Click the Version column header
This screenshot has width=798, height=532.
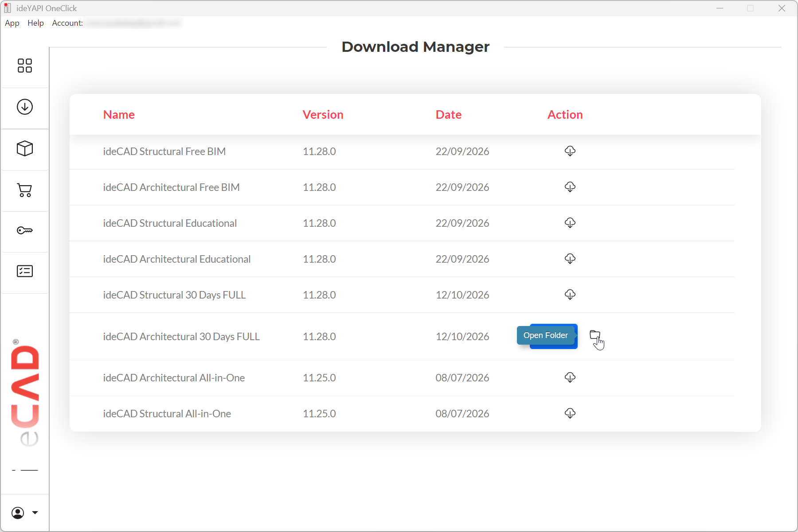[323, 115]
